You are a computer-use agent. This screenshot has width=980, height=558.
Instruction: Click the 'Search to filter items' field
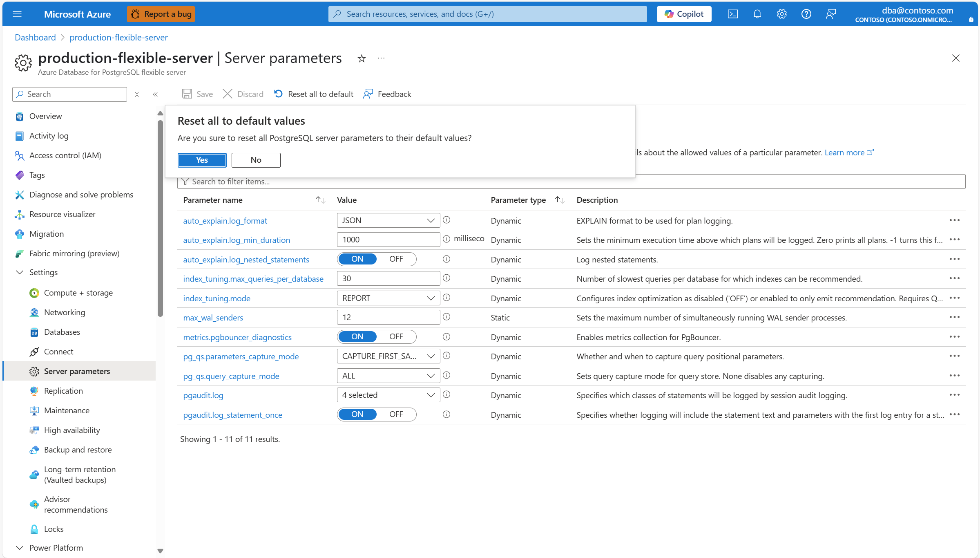pyautogui.click(x=571, y=182)
